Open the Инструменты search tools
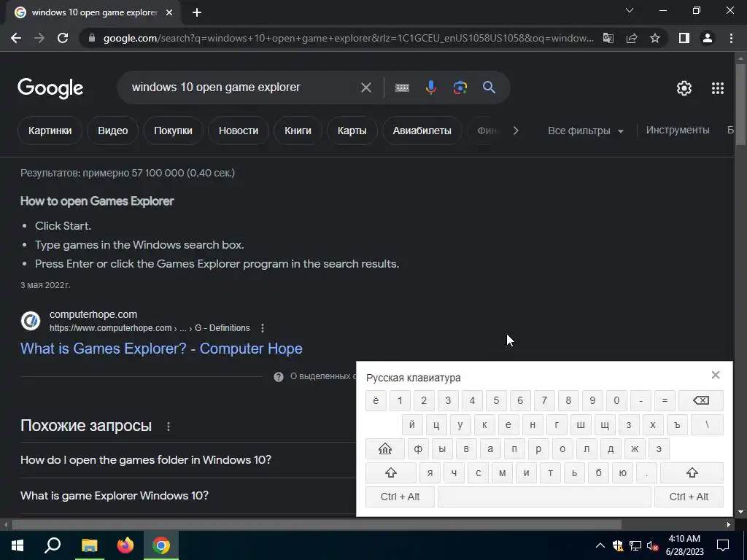747x560 pixels. point(678,130)
